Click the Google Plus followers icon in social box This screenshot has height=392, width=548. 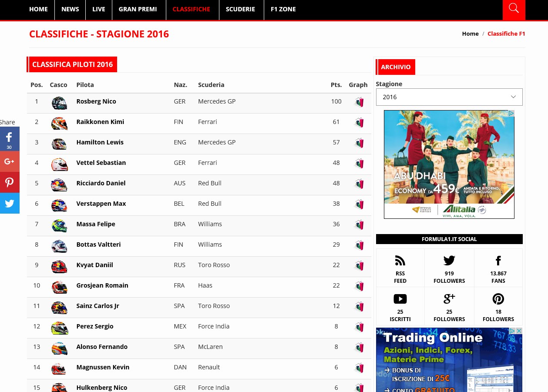tap(449, 299)
